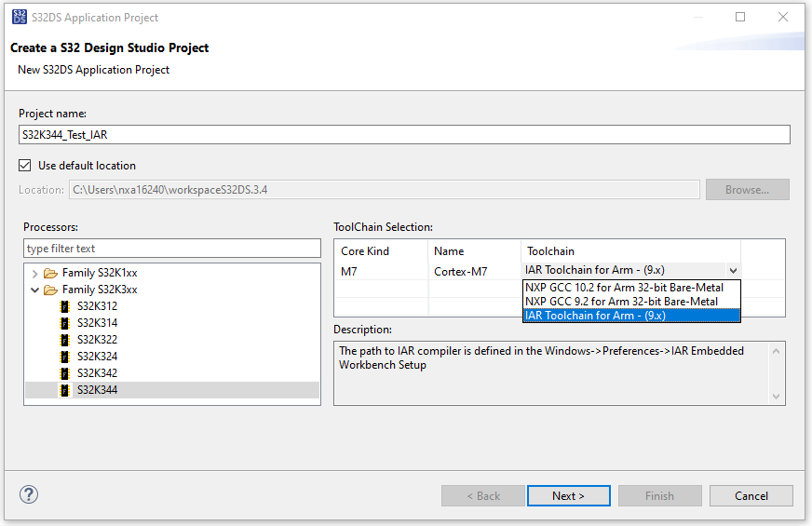Image resolution: width=812 pixels, height=526 pixels.
Task: Click the chip icon beside S32K342
Action: (65, 373)
